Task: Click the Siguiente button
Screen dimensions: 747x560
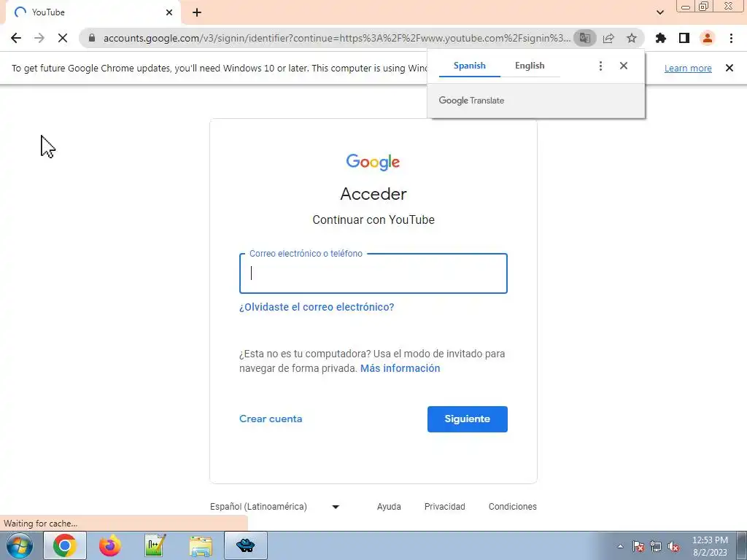Action: 468,419
